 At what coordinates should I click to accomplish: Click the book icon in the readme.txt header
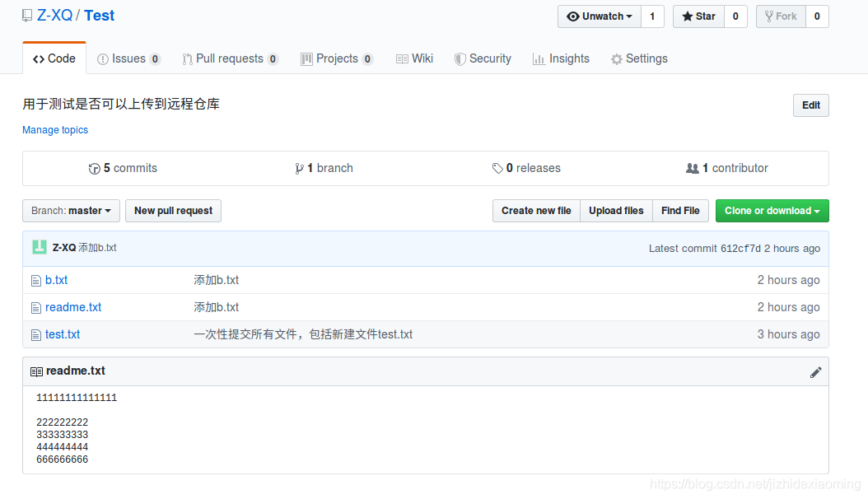[x=36, y=371]
